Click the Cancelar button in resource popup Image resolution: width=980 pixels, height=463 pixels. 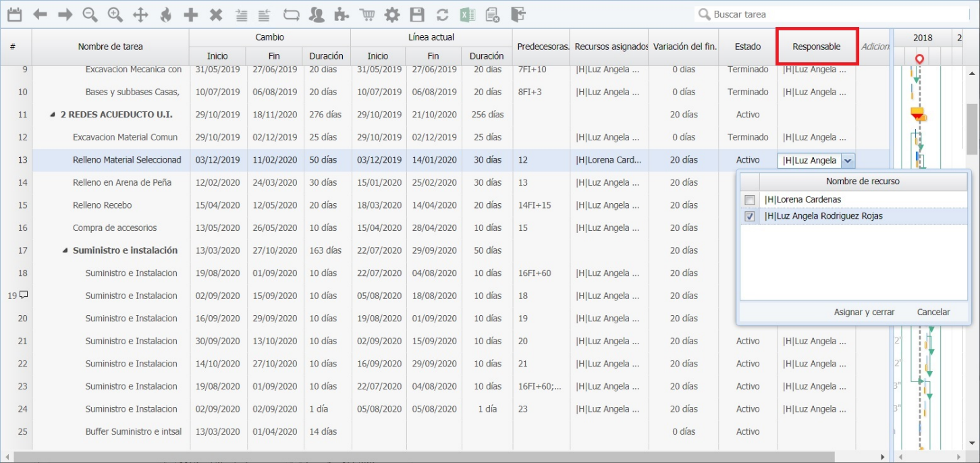tap(933, 312)
